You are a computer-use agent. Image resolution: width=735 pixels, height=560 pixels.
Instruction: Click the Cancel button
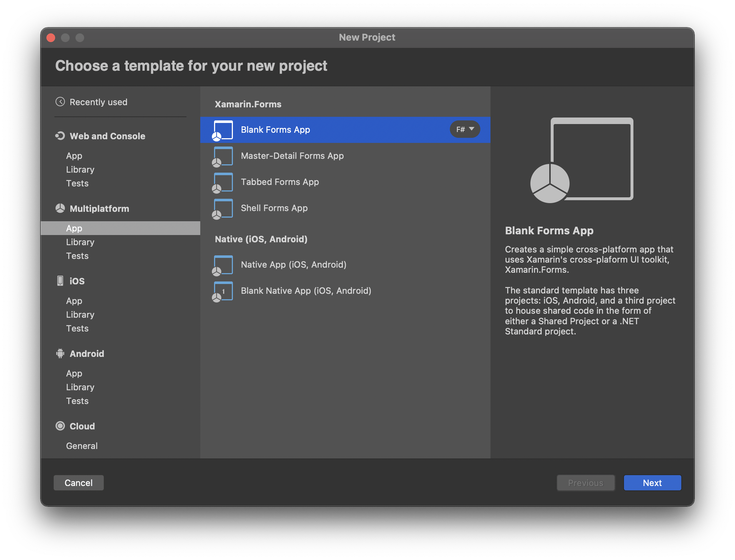(x=79, y=483)
